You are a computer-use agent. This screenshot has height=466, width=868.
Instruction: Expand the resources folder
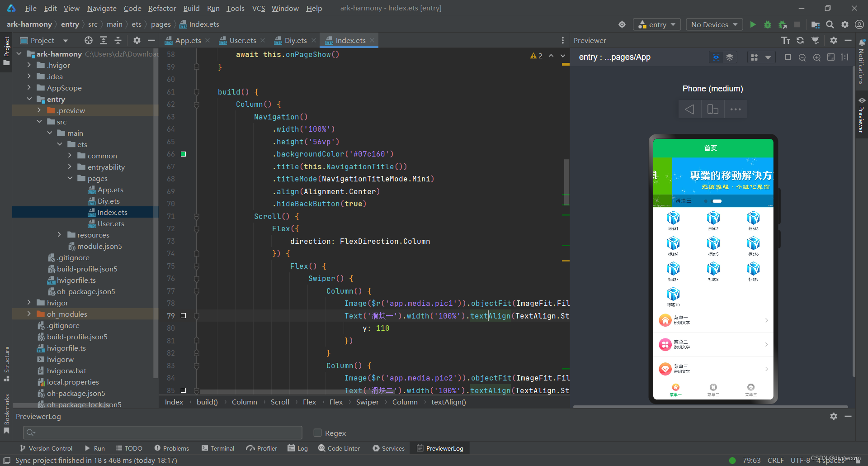[x=59, y=235]
